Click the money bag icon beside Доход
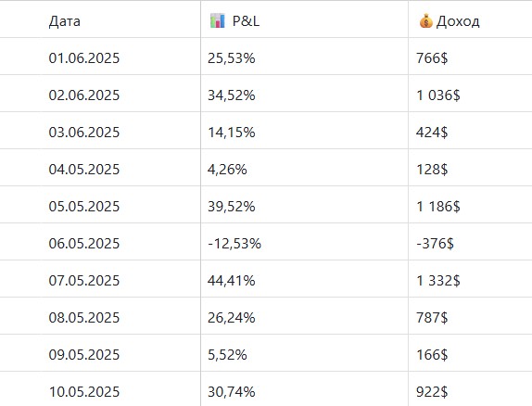The width and height of the screenshot is (532, 406). (425, 21)
